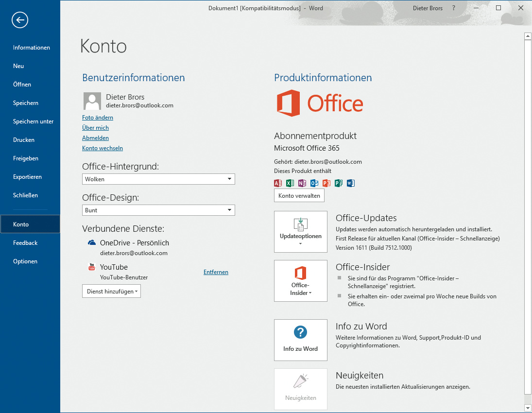532x413 pixels.
Task: Select Speichern in the sidebar
Action: point(30,103)
